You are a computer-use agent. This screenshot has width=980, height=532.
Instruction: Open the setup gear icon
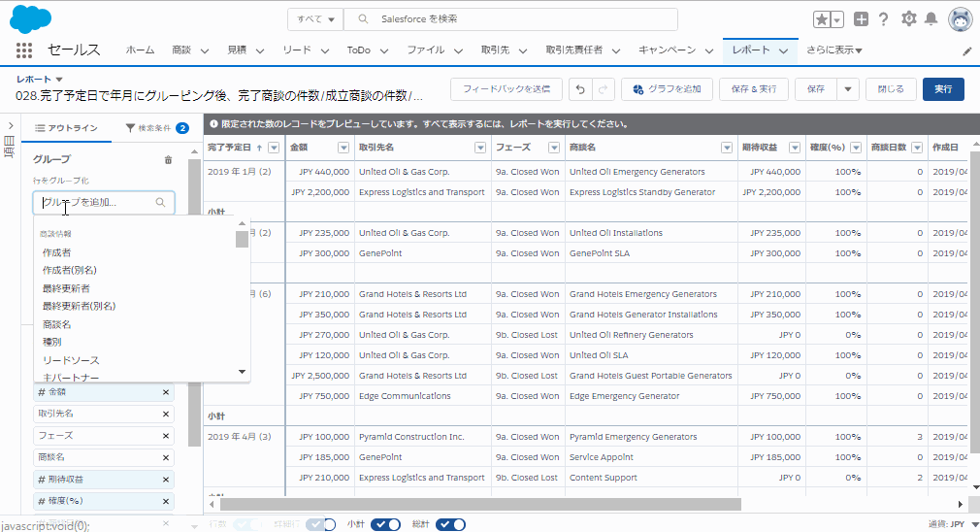pyautogui.click(x=909, y=18)
